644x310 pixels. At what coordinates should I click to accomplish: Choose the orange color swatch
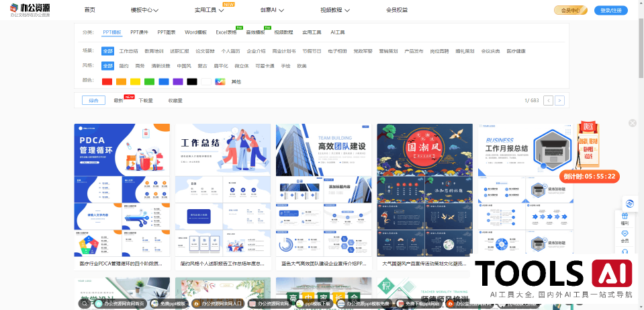pyautogui.click(x=121, y=81)
